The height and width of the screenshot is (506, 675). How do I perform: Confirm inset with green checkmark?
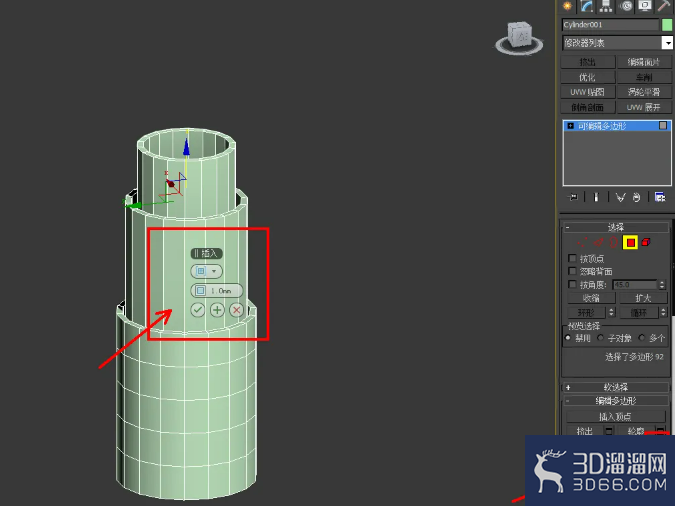[x=198, y=310]
